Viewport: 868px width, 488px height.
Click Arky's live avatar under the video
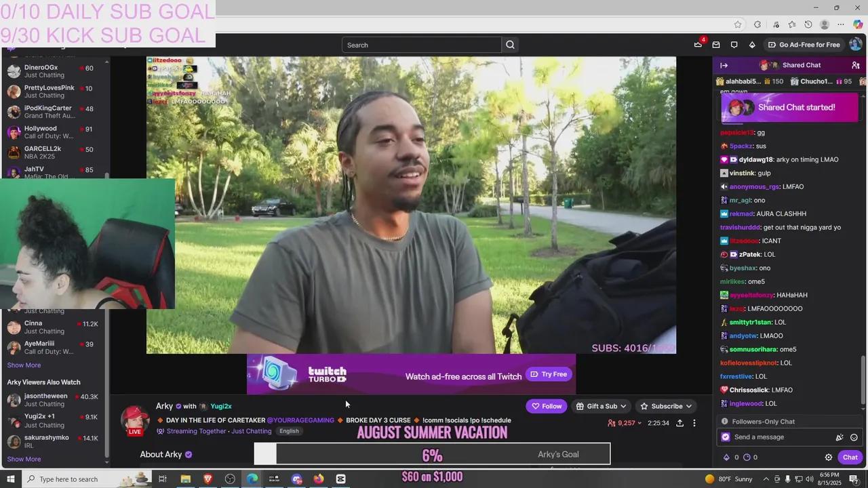[x=135, y=420]
